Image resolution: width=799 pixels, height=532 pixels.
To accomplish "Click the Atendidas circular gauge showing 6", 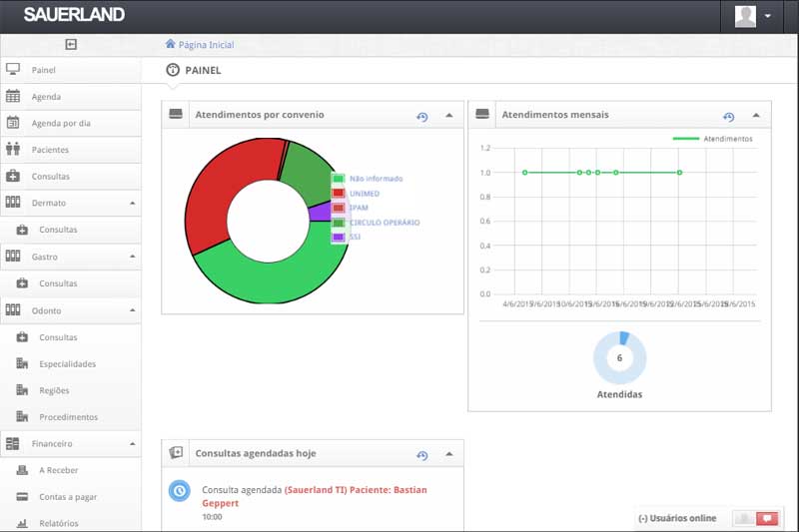I will click(x=619, y=358).
